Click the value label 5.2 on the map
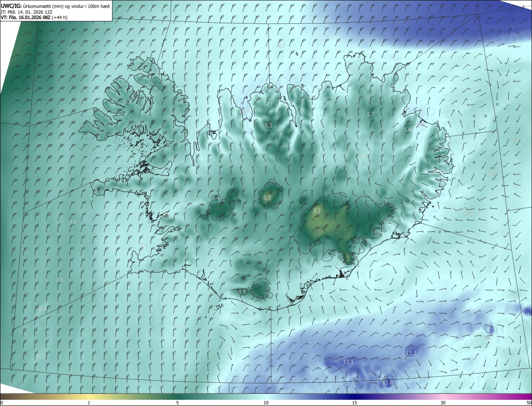The width and height of the screenshot is (532, 406). (268, 125)
